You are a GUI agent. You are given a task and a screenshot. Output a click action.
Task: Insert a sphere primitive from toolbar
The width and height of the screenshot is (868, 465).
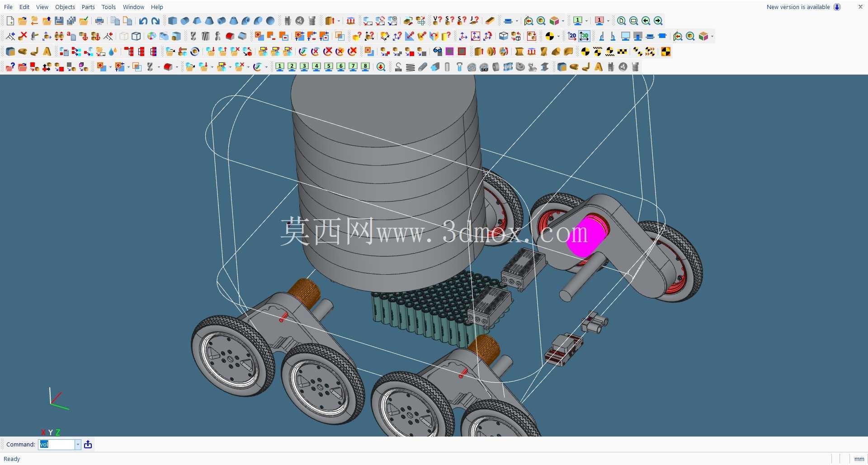(270, 21)
